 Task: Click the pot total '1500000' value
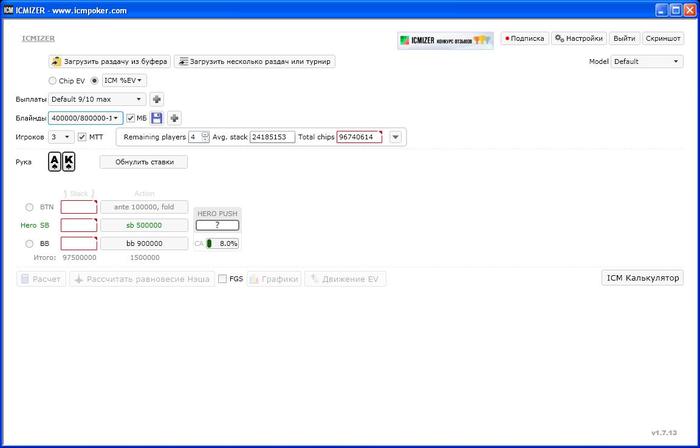[145, 258]
